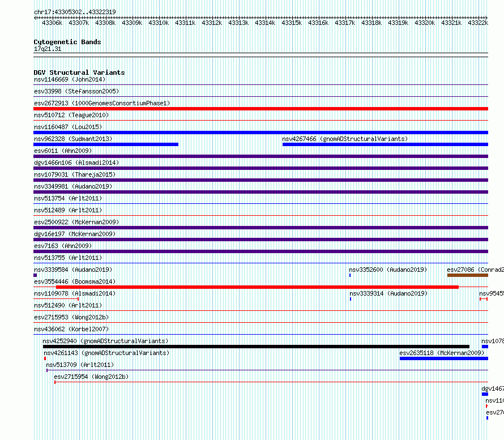Click the esv7163 (Ahn2009) label
This screenshot has width=504, height=440.
[x=63, y=246]
